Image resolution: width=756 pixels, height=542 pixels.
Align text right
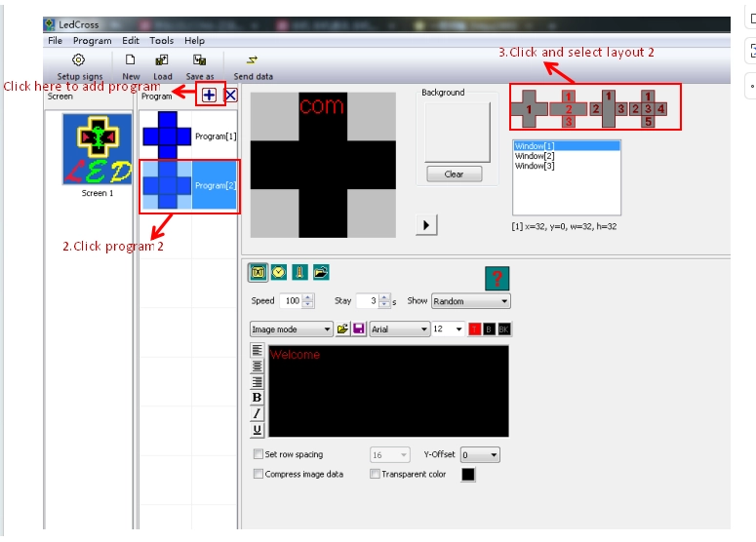click(257, 381)
